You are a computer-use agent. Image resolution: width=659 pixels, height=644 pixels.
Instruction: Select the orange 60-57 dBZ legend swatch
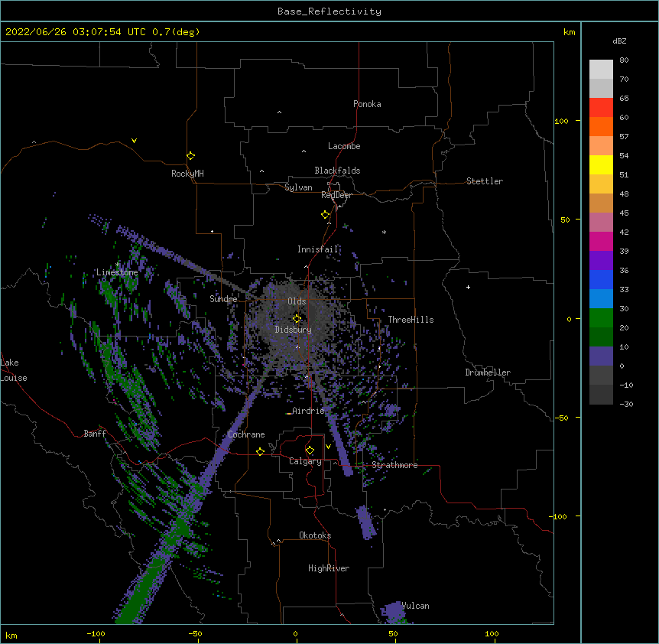click(x=601, y=126)
